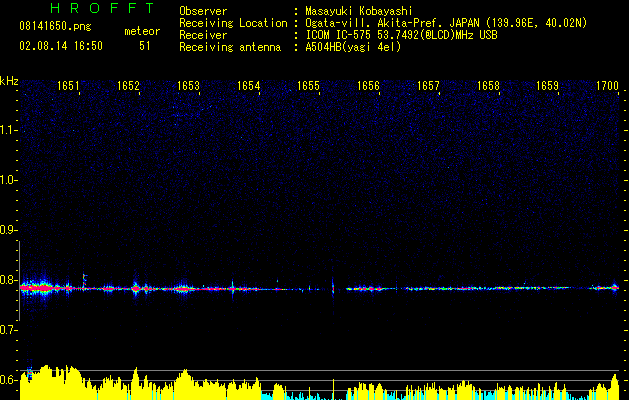Click the 1655 time marker
Viewport: 629px width, 400px height.
tap(308, 86)
